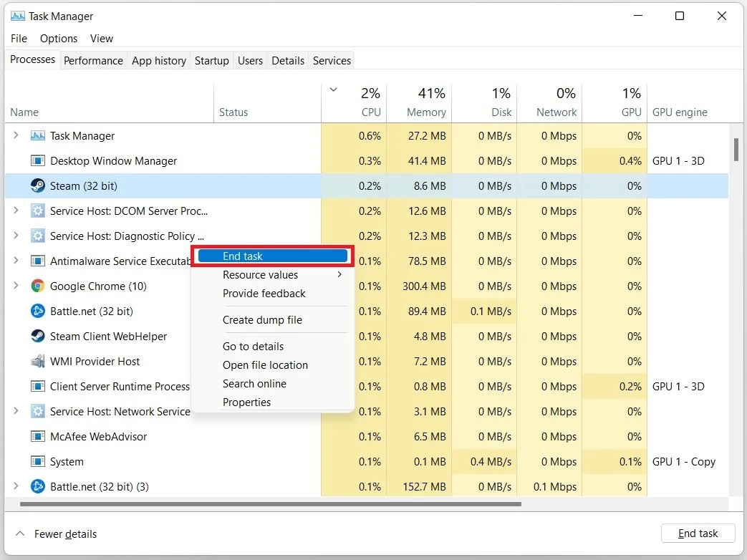Click the vertical scrollbar thumb
Viewport: 747px width, 560px height.
pos(736,150)
